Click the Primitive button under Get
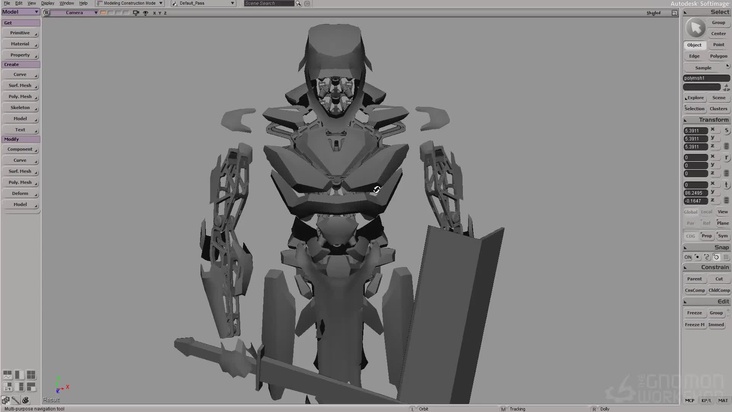The height and width of the screenshot is (412, 732). (20, 33)
